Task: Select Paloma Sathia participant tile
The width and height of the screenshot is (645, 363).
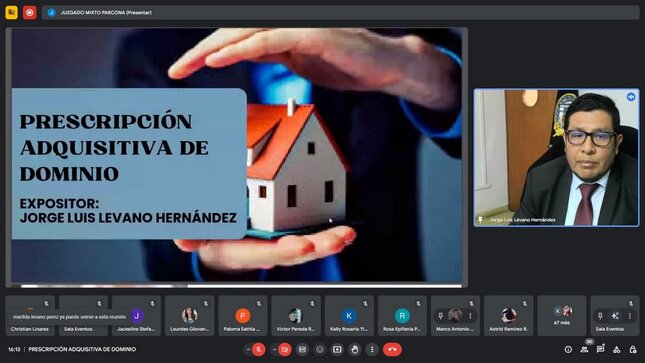Action: click(243, 316)
